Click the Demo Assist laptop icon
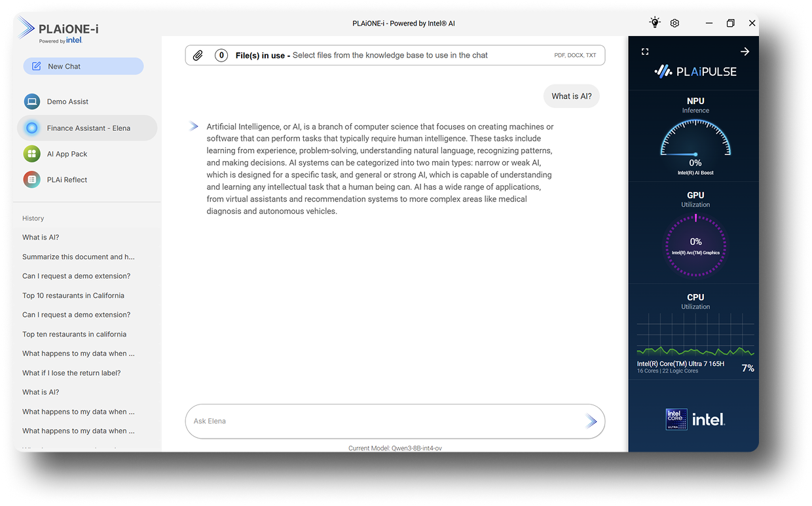812x506 pixels. point(31,101)
